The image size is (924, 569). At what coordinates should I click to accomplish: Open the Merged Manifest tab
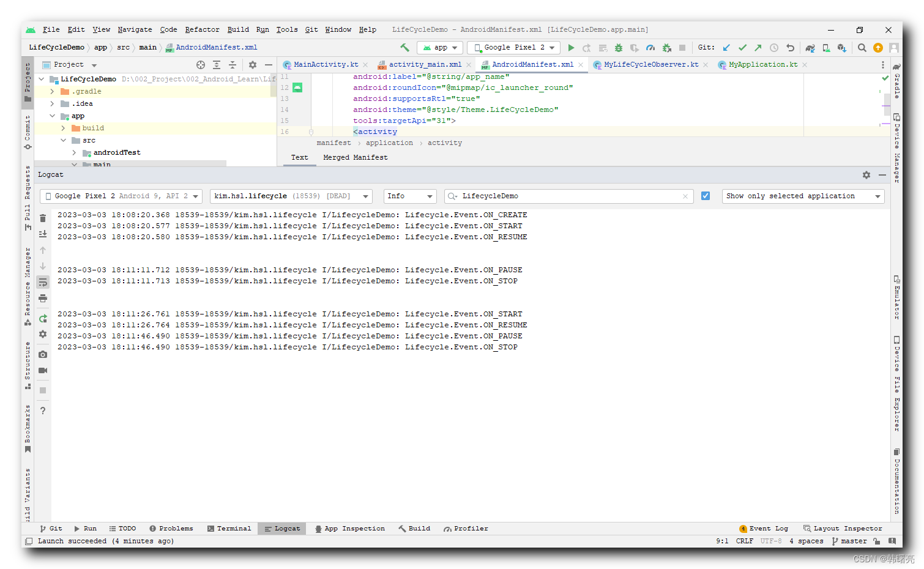(x=356, y=157)
